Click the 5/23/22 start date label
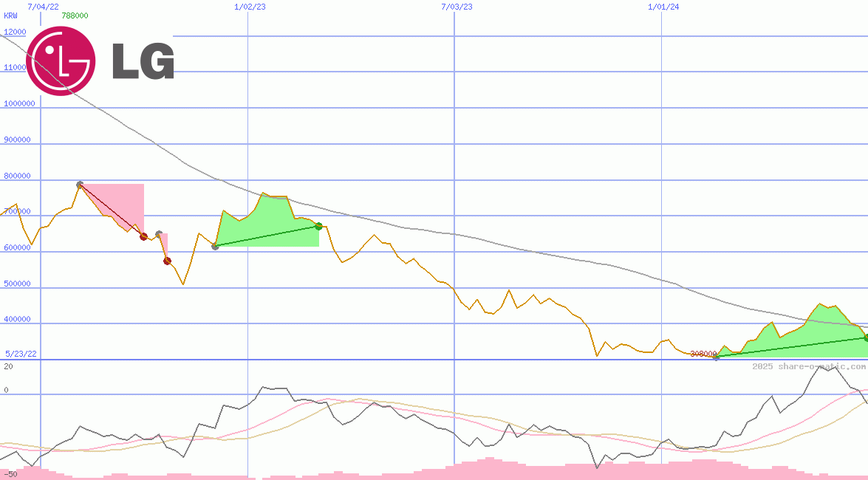868x480 pixels. [x=21, y=354]
